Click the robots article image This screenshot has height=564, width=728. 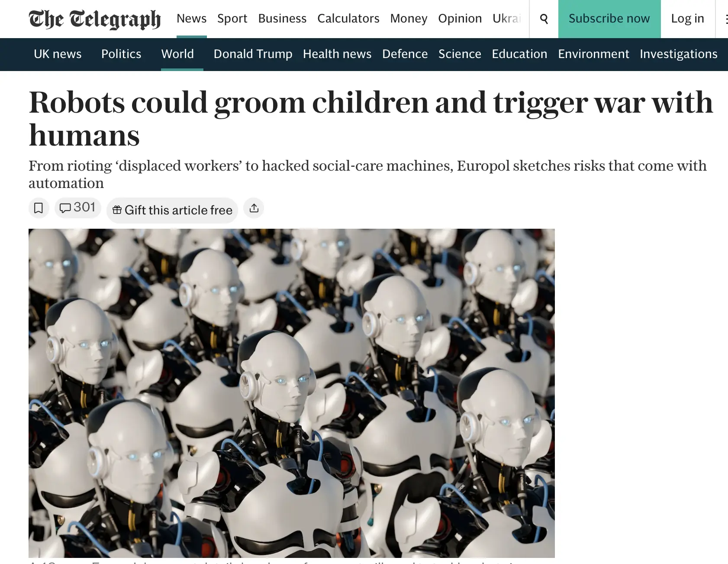click(x=292, y=393)
